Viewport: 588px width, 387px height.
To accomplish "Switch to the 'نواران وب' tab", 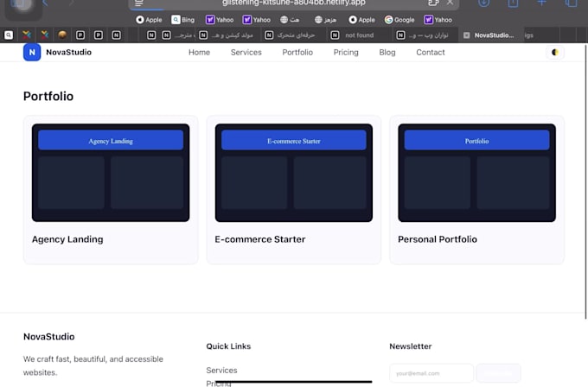I will [x=424, y=35].
